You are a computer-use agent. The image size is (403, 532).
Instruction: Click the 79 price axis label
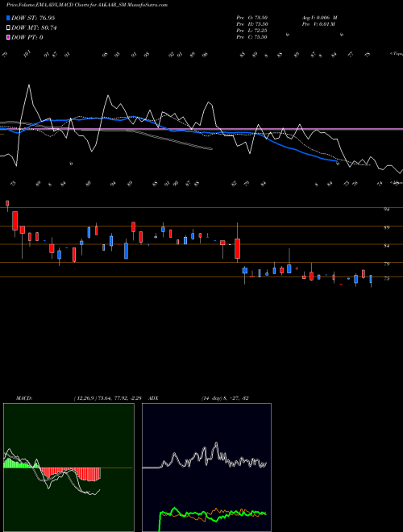386,264
